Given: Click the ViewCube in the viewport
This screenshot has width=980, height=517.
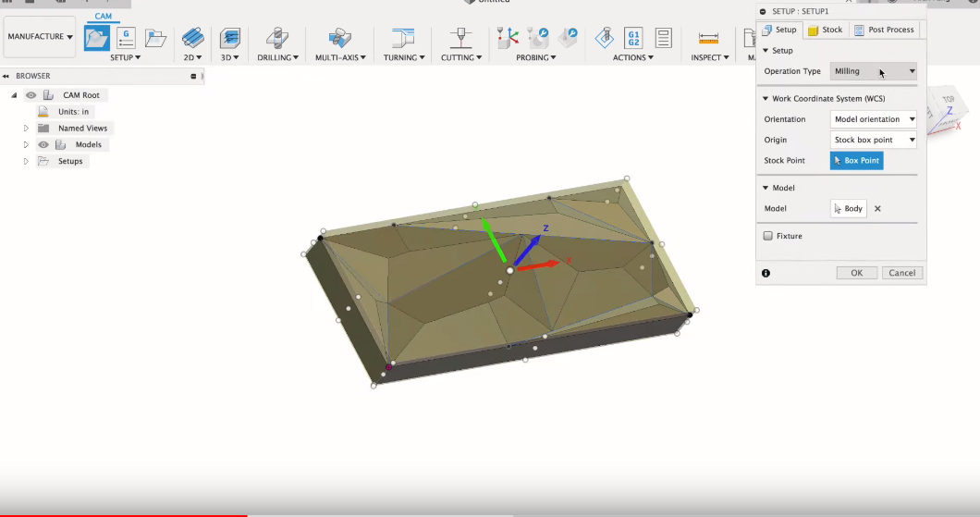Looking at the screenshot, I should click(x=946, y=109).
